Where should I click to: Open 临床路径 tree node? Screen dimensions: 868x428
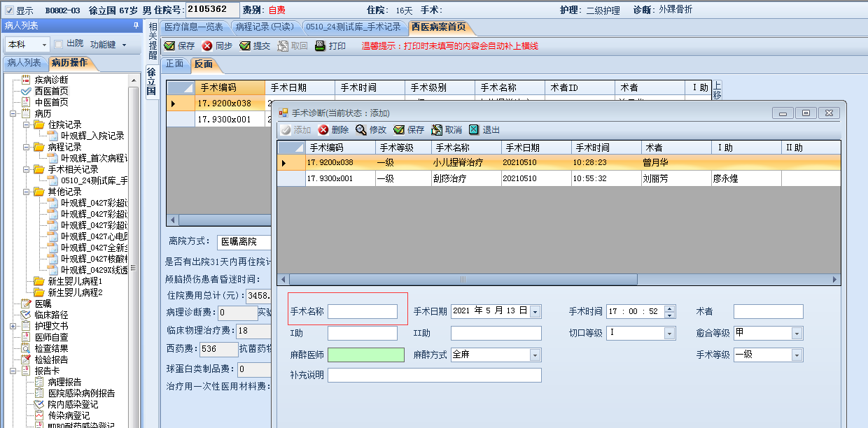(52, 315)
